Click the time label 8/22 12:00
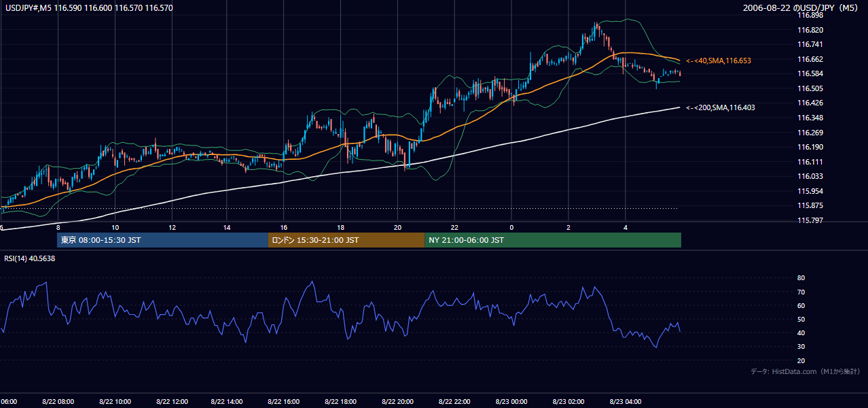Image resolution: width=868 pixels, height=408 pixels. click(171, 401)
